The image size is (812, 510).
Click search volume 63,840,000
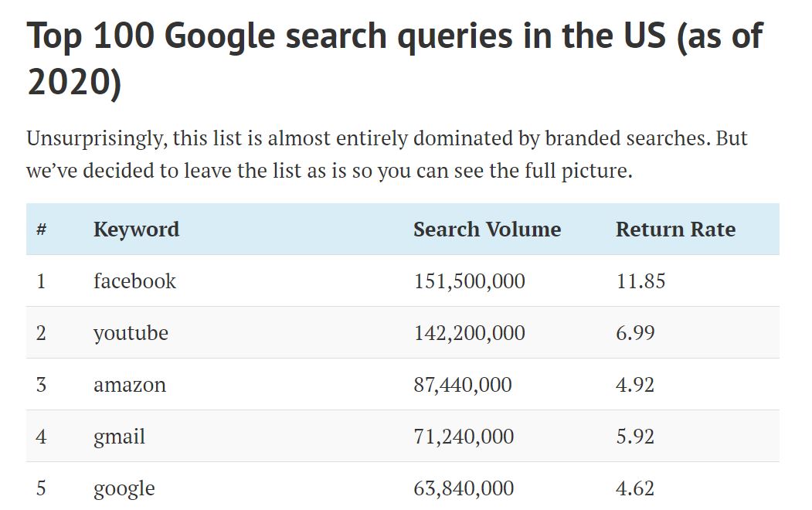pos(464,488)
